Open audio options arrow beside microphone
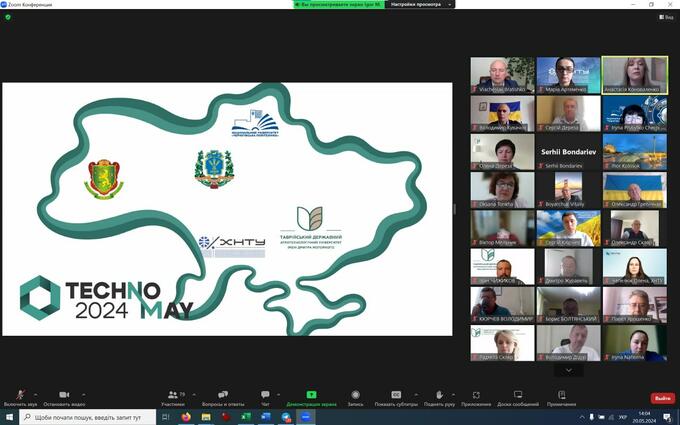Image resolution: width=680 pixels, height=425 pixels. tap(36, 395)
